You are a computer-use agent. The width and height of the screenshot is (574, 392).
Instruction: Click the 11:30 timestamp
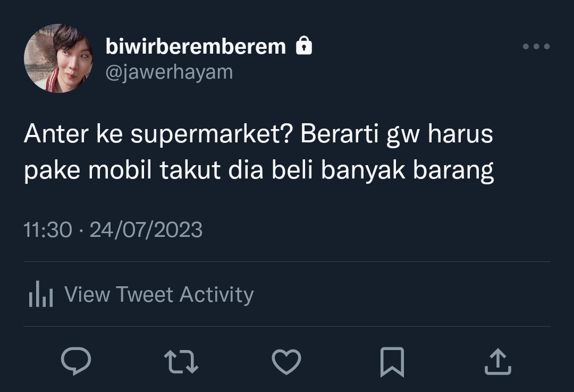point(48,230)
